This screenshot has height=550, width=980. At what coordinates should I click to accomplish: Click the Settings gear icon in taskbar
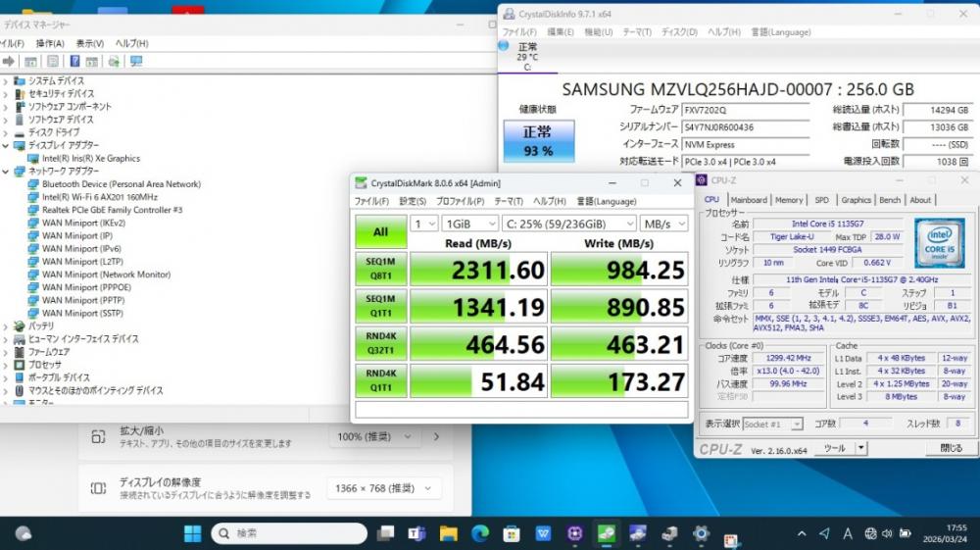[x=701, y=533]
